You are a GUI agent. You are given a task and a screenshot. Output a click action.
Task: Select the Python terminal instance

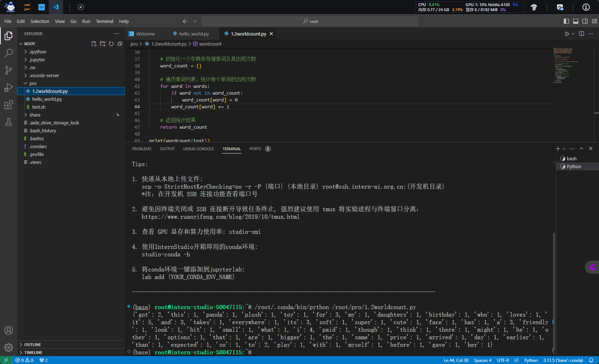coord(577,167)
